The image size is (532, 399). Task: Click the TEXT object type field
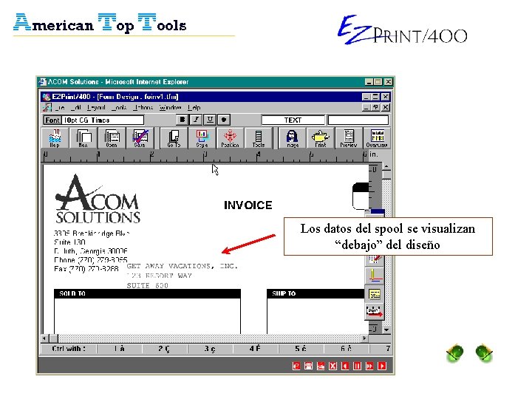pos(293,120)
